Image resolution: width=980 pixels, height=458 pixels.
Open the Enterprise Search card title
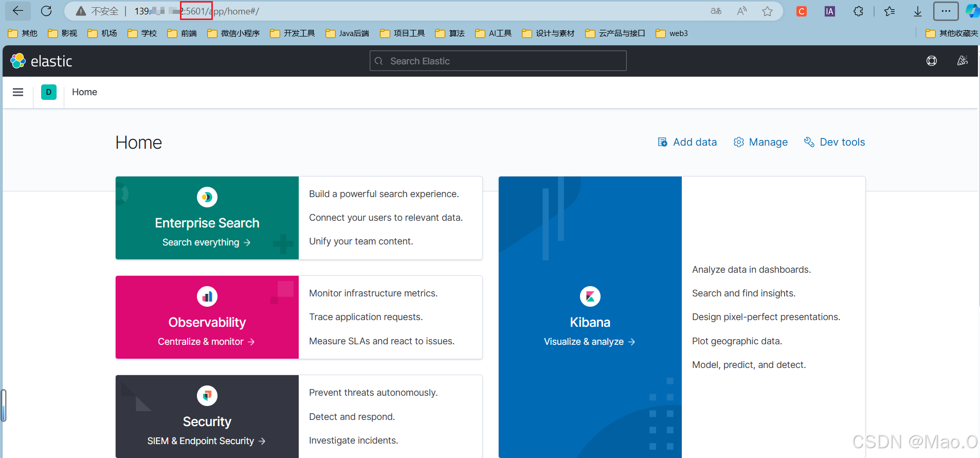click(207, 223)
